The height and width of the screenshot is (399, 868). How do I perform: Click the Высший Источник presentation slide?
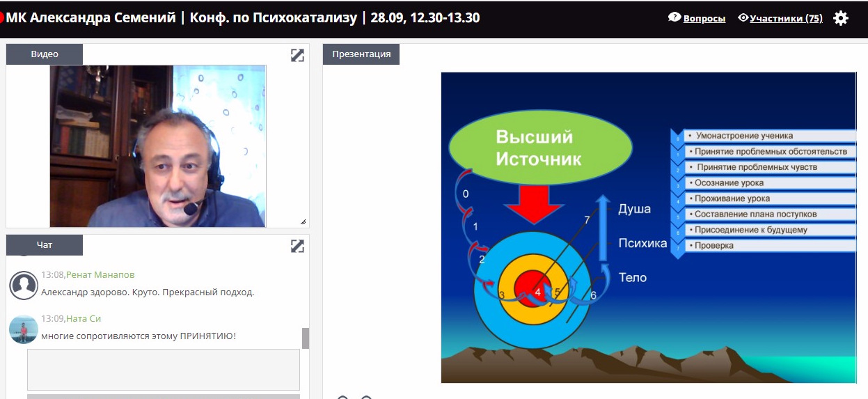[648, 227]
